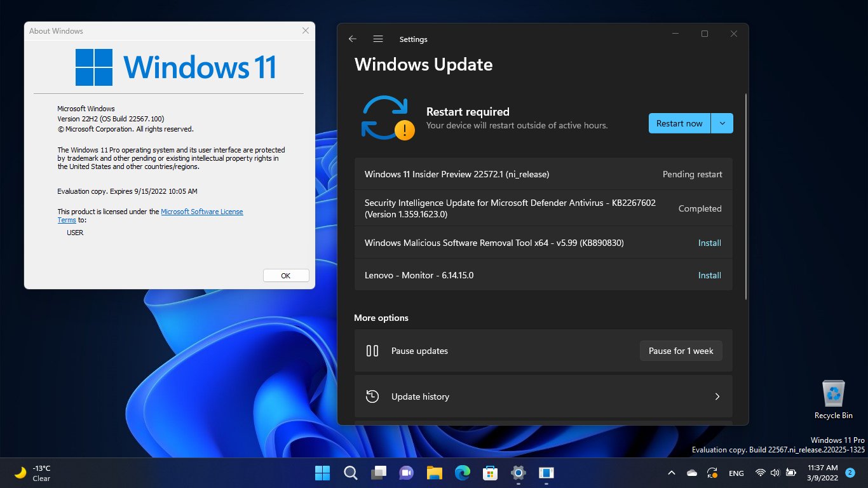Open the weather widget showing -13°C

[33, 473]
